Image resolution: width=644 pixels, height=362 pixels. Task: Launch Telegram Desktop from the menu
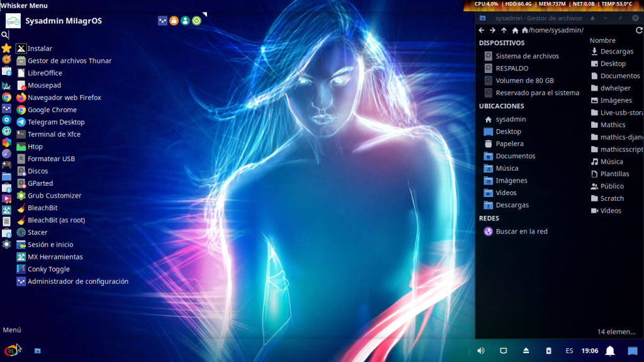[x=55, y=122]
